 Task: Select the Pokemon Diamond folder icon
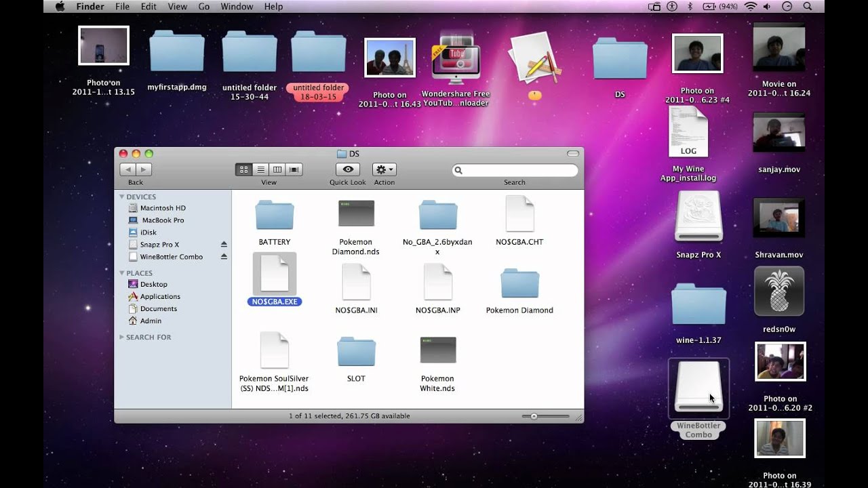tap(519, 283)
